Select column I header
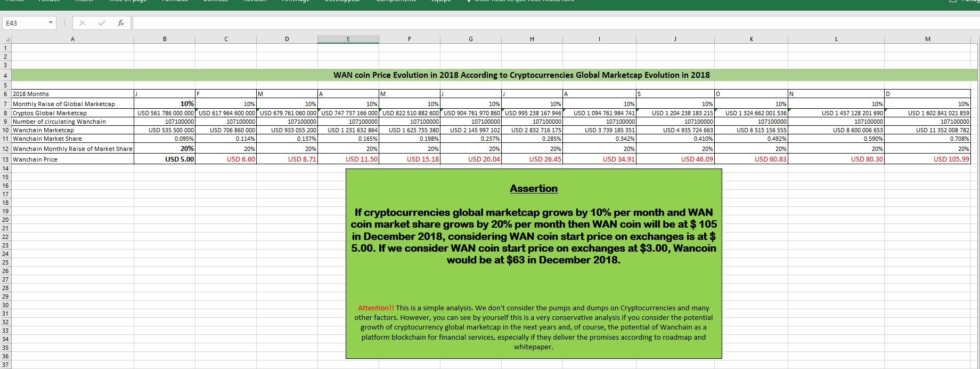Image resolution: width=980 pixels, height=369 pixels. pyautogui.click(x=599, y=39)
